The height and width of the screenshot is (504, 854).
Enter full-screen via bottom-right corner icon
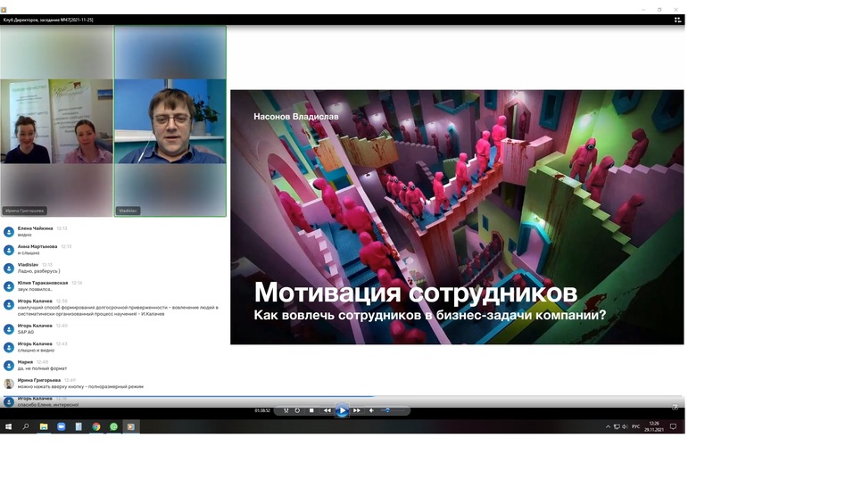coord(675,408)
